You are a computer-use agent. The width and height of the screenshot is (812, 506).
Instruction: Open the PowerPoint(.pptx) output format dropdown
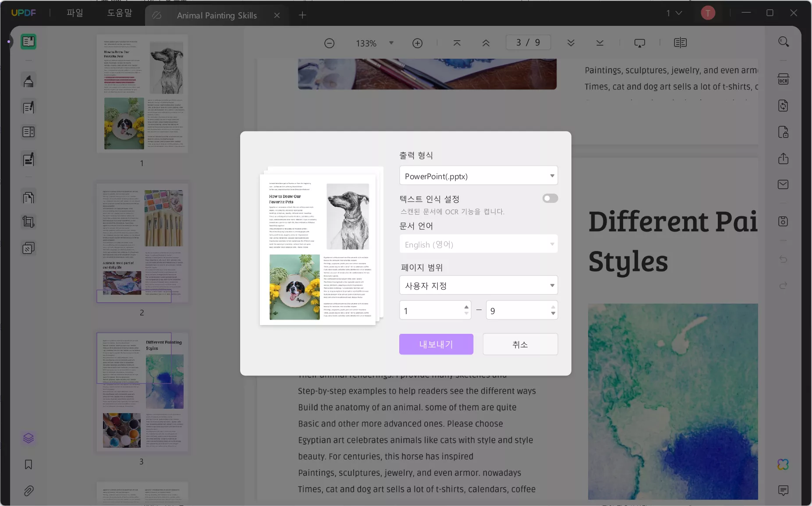(479, 176)
